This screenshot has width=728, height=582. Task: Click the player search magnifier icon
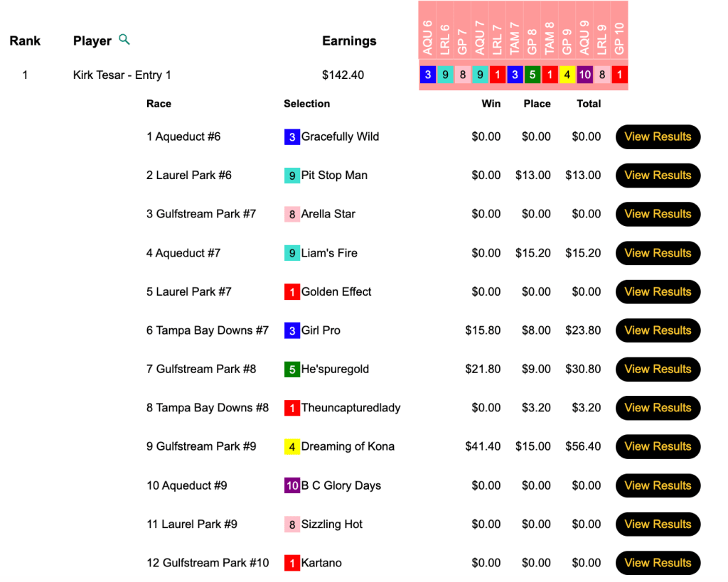[x=124, y=40]
